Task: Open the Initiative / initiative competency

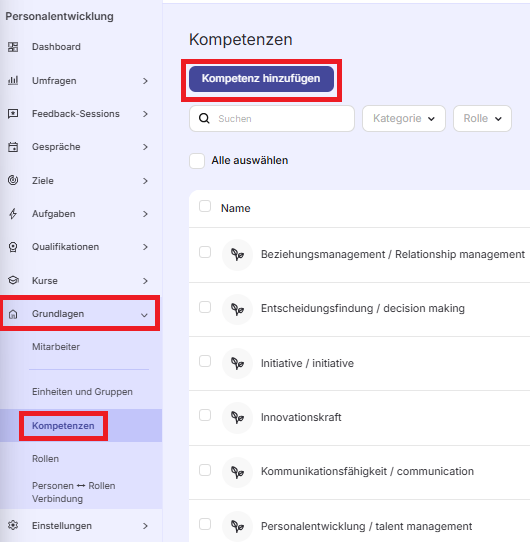Action: 307,363
